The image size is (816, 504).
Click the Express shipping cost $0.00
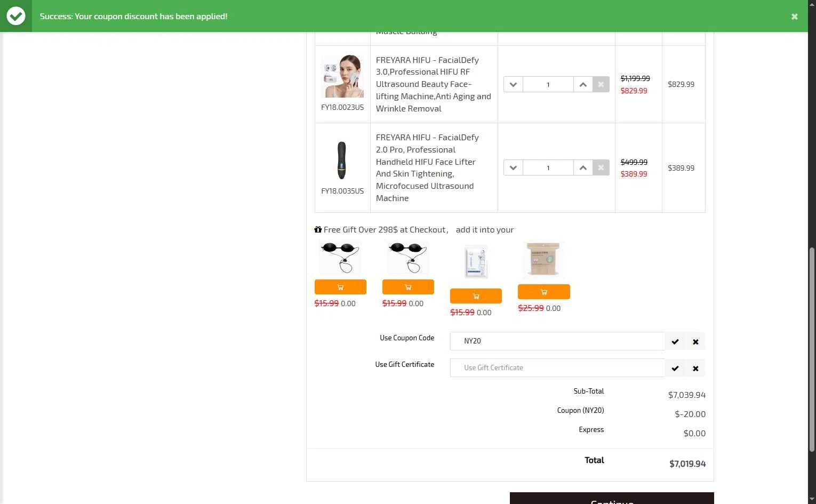694,434
